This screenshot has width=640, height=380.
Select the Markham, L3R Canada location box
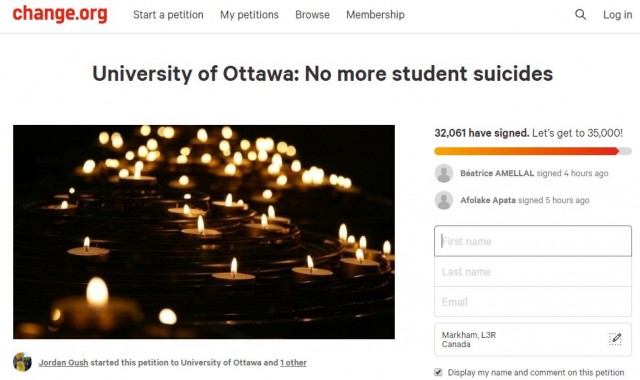click(533, 340)
